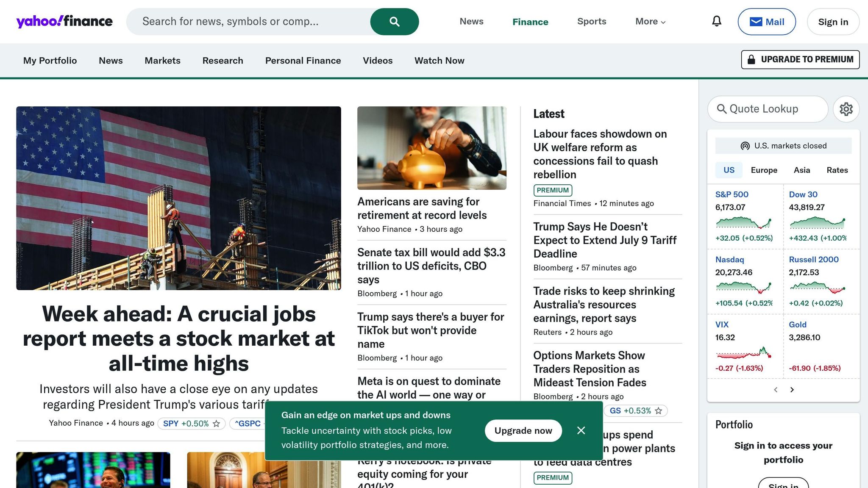Click the green search magnifier button
The width and height of the screenshot is (868, 488).
394,22
